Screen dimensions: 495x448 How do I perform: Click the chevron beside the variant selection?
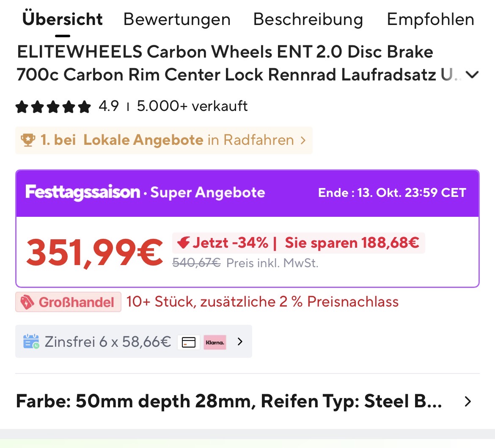(467, 401)
